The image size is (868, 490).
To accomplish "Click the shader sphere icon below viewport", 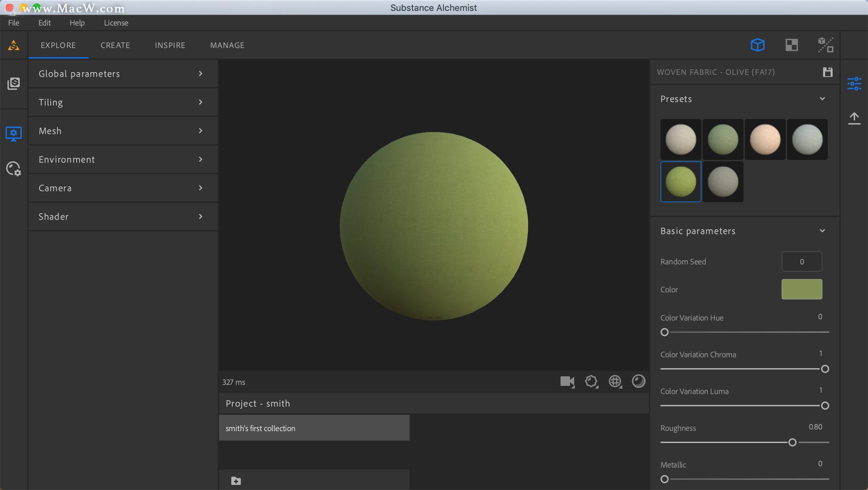I will (638, 381).
